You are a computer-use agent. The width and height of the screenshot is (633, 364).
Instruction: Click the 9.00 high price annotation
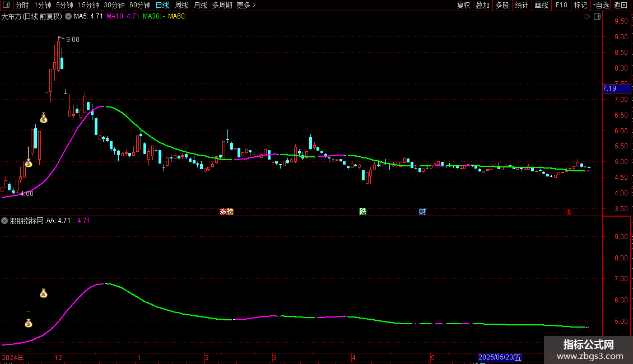[73, 40]
